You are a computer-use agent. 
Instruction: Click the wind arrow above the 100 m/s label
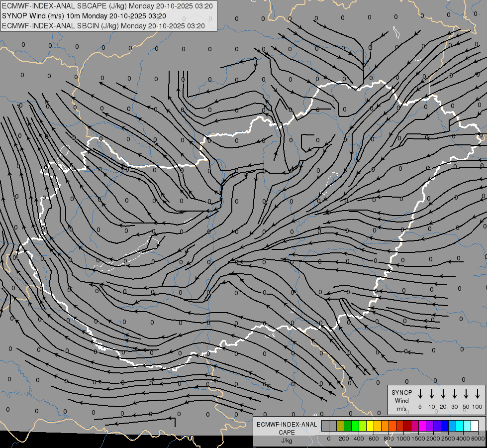coord(478,394)
